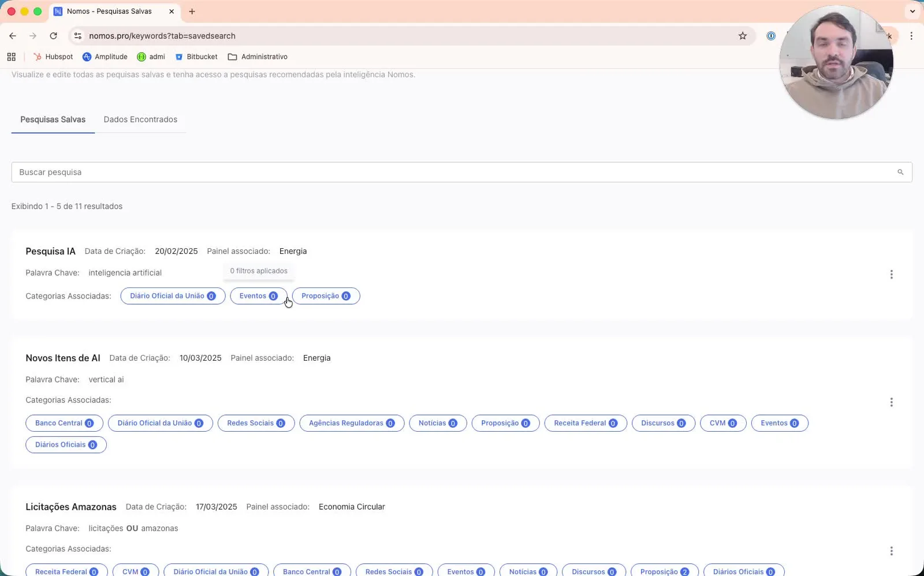The height and width of the screenshot is (576, 924).
Task: Open a new browser tab
Action: tap(192, 12)
